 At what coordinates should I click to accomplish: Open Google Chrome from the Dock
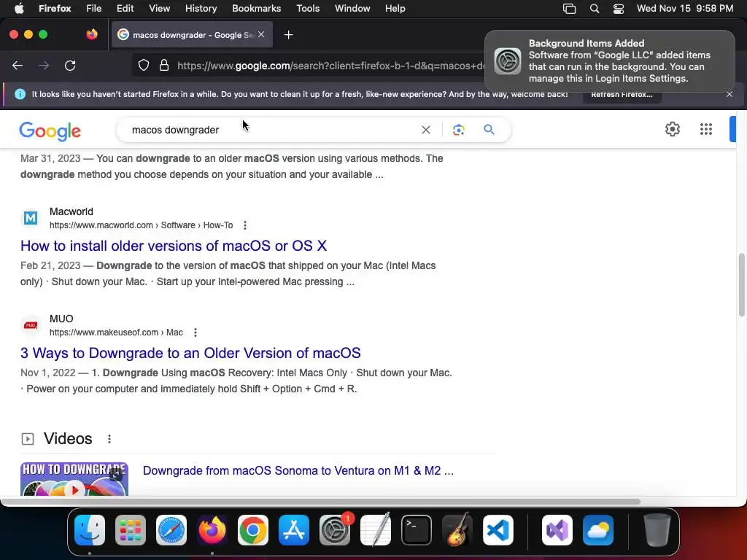click(x=253, y=530)
